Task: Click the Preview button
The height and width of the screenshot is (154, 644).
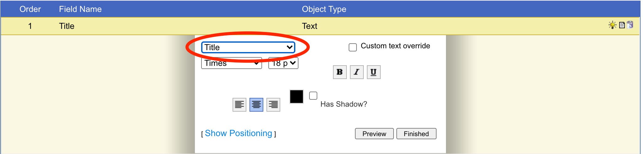Action: [374, 134]
